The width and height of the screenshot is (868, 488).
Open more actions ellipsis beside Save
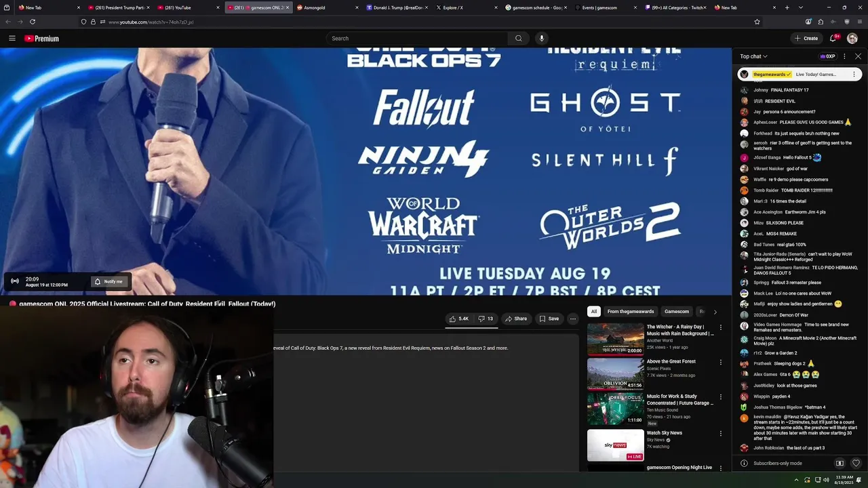coord(572,319)
